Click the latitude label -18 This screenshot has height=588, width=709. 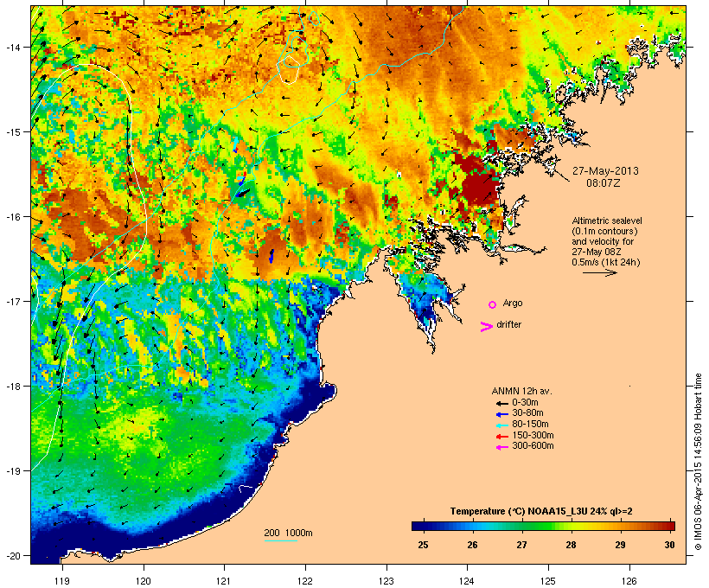[12, 387]
